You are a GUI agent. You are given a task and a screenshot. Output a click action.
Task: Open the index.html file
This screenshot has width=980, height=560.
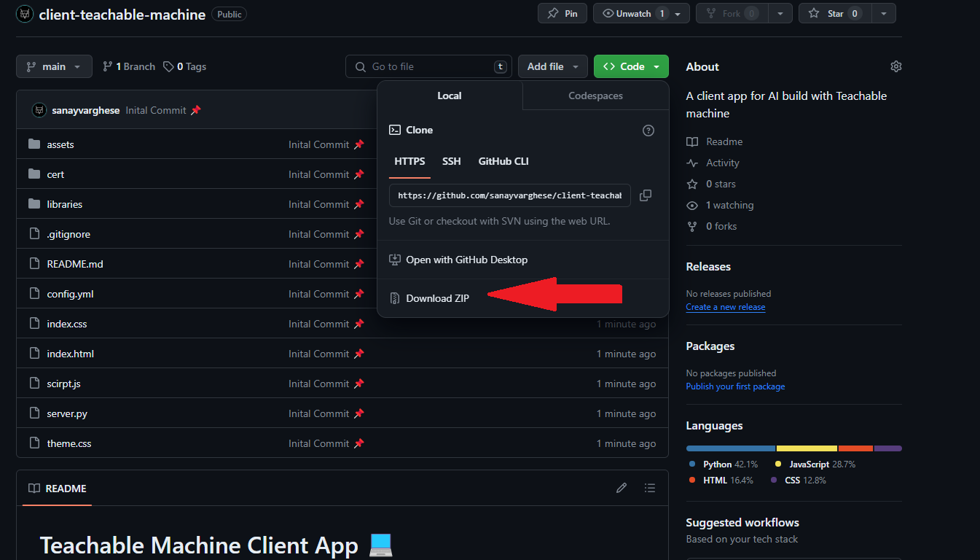pos(71,354)
